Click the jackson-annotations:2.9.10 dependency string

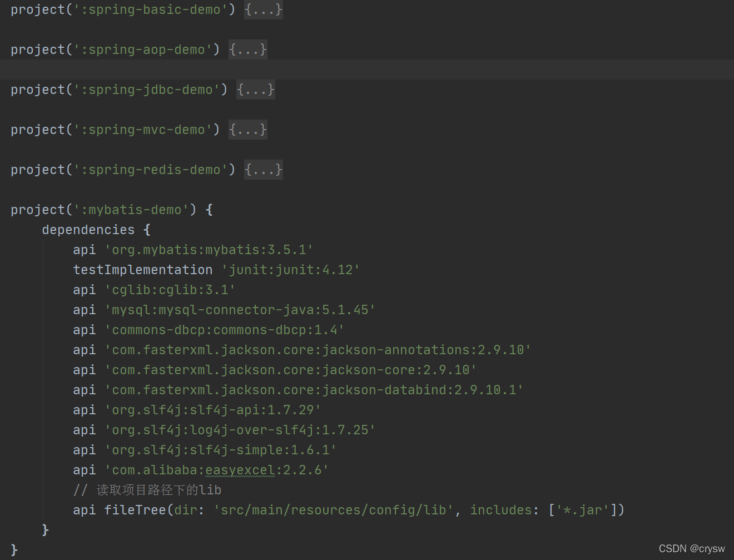click(318, 350)
